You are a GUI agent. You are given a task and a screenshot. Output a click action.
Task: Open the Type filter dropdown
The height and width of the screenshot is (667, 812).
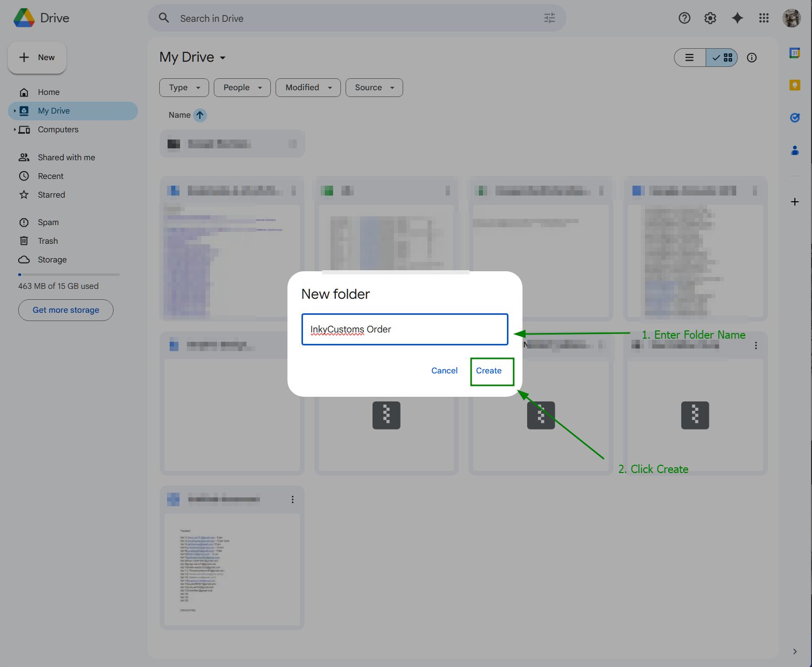pos(184,88)
